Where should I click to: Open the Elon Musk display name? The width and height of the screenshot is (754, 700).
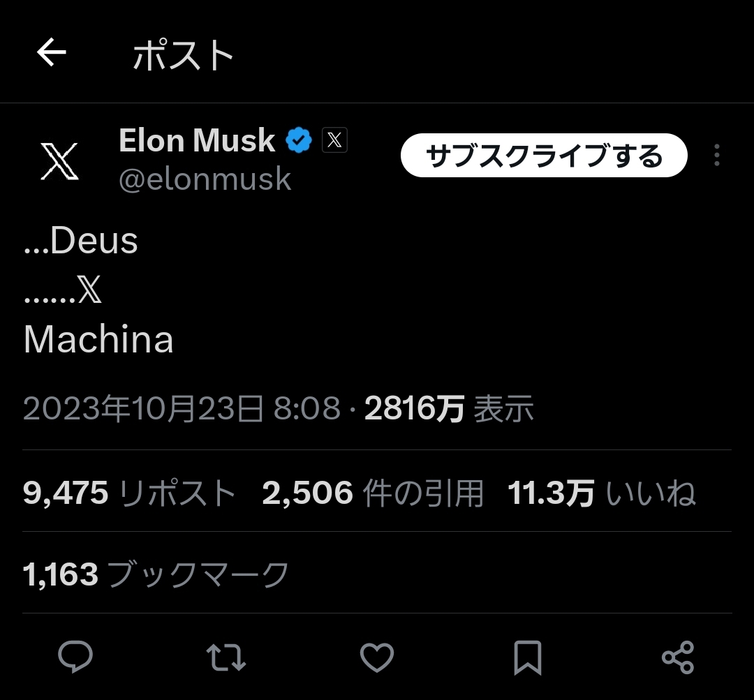(x=197, y=141)
